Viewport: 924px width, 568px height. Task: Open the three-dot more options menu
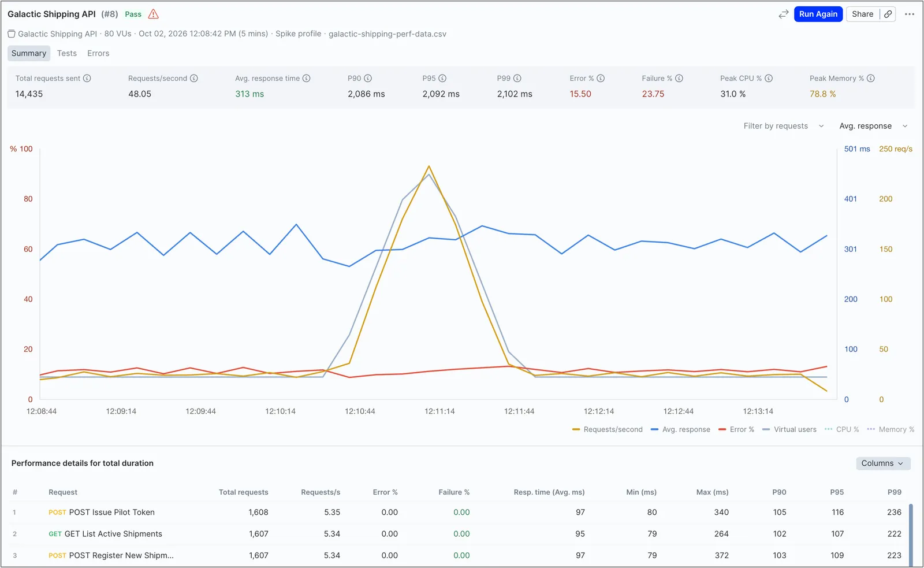(910, 14)
